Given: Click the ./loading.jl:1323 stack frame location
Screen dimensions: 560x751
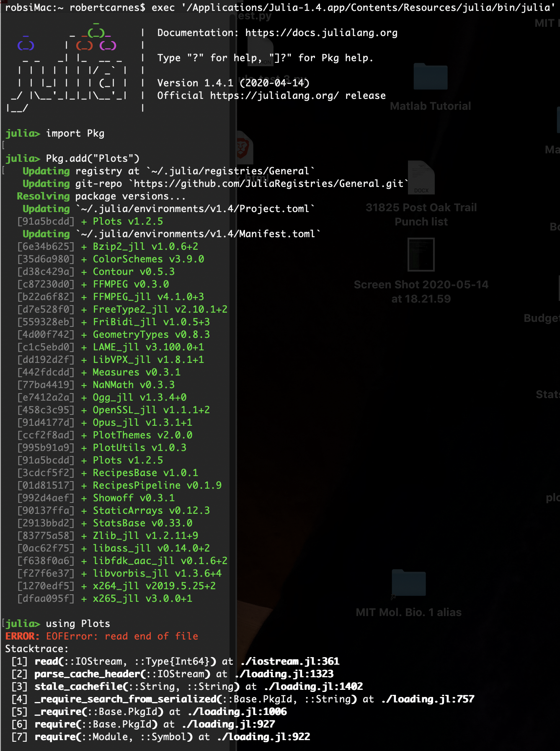Looking at the screenshot, I should (x=284, y=674).
